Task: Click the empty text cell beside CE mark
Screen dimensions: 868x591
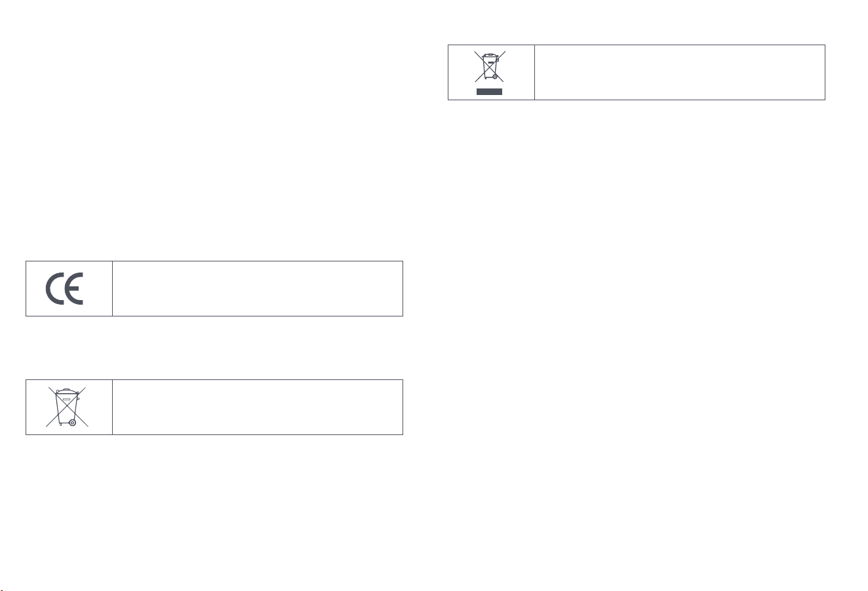Action: [x=258, y=289]
